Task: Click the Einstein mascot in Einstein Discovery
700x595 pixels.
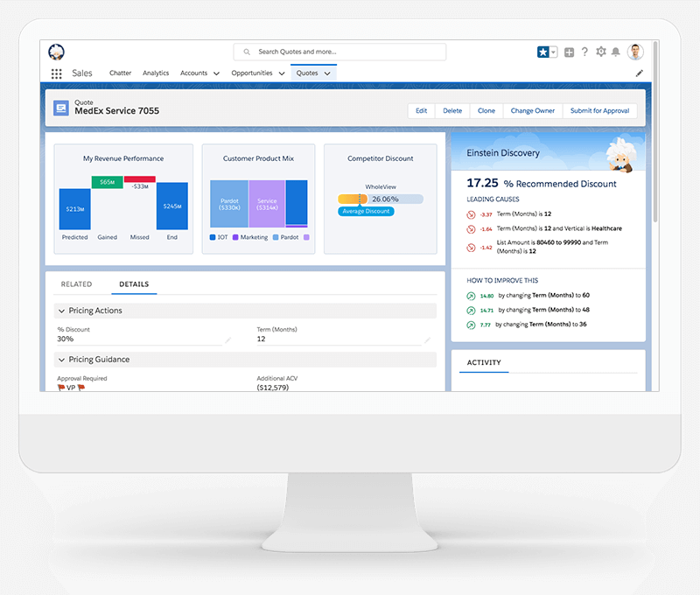Action: click(x=621, y=155)
